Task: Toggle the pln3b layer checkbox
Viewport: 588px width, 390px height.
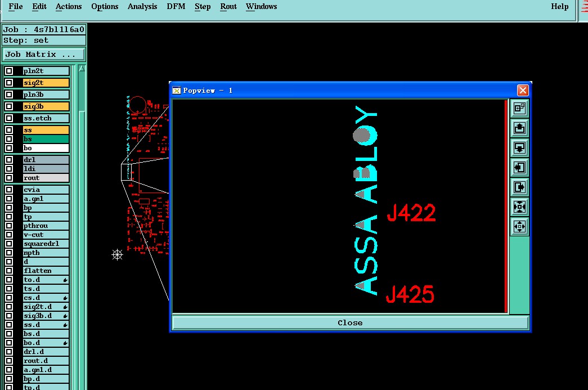Action: [x=9, y=95]
